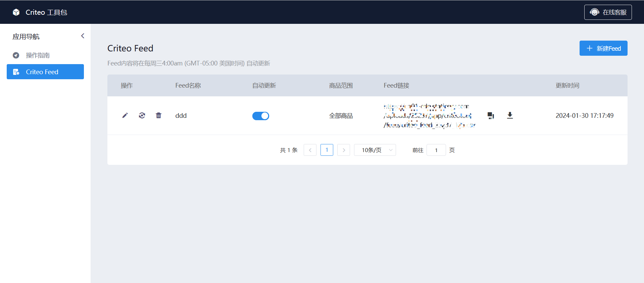Open the 10条/页 page size dropdown
The image size is (644, 283).
[x=375, y=150]
